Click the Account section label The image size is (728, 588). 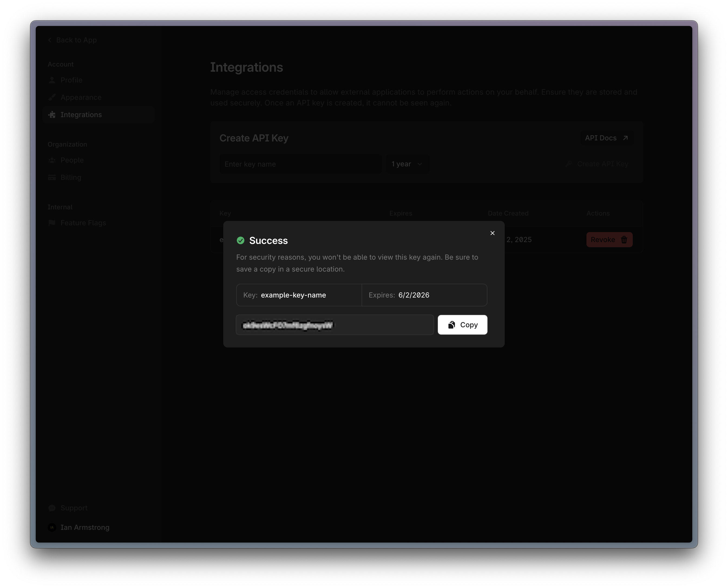[x=60, y=64]
